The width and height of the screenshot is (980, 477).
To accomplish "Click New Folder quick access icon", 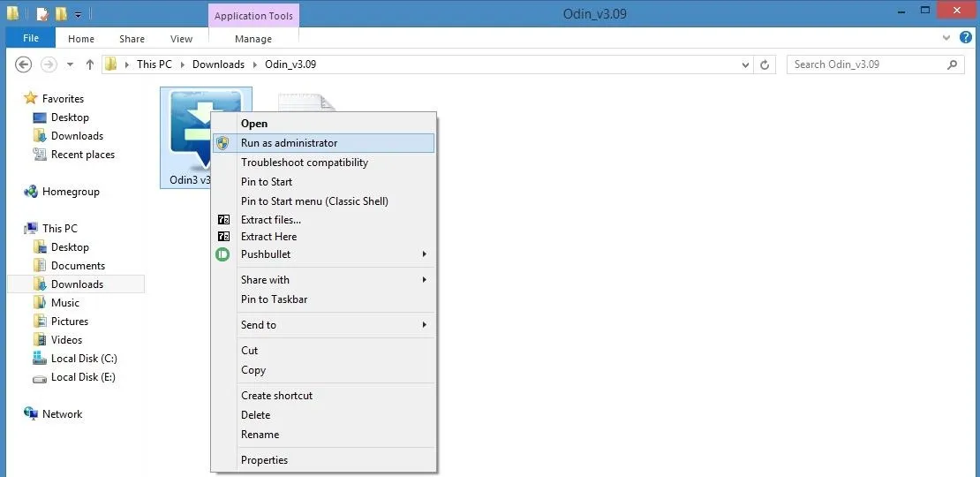I will [60, 13].
